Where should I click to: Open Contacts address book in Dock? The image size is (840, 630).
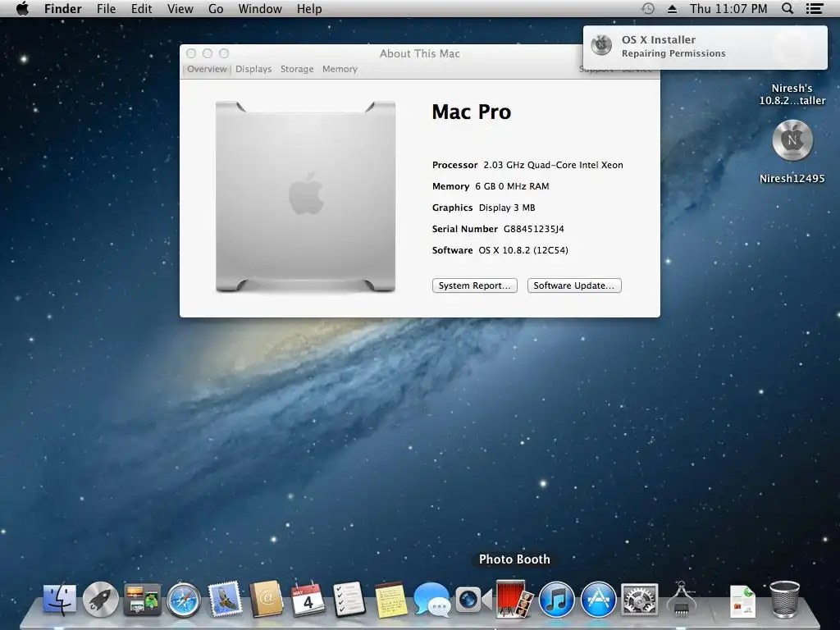point(267,599)
